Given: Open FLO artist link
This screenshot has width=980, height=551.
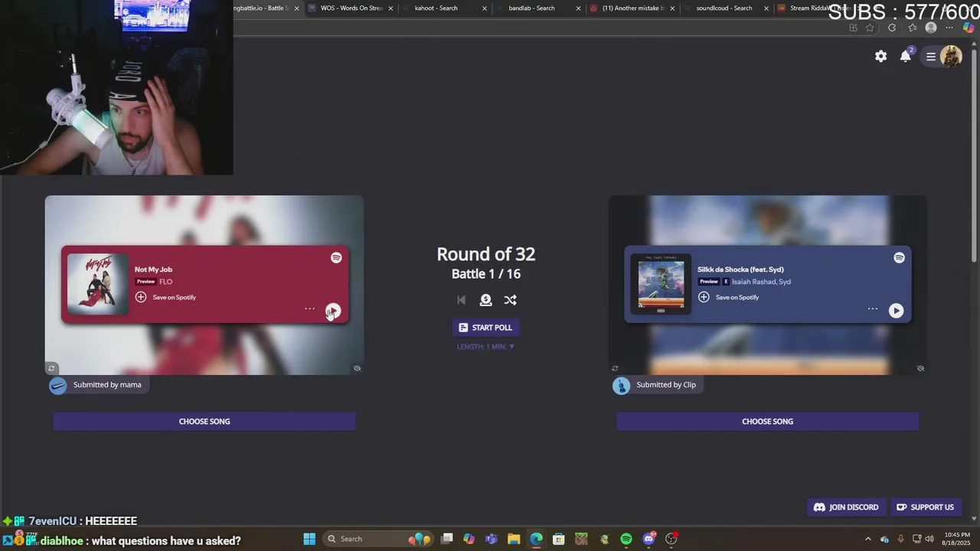Looking at the screenshot, I should (166, 282).
